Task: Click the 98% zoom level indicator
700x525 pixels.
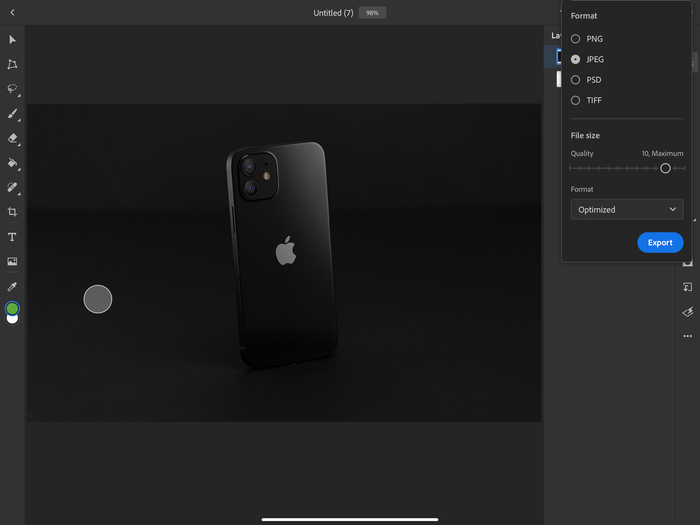Action: pos(372,13)
